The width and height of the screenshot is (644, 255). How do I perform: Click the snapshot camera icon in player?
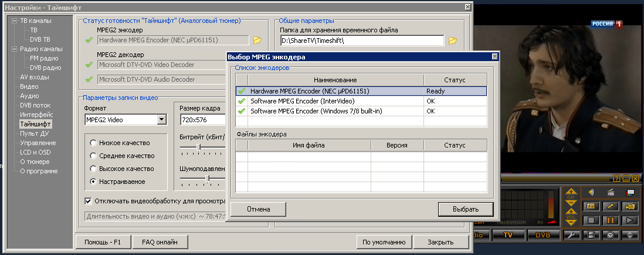[592, 206]
